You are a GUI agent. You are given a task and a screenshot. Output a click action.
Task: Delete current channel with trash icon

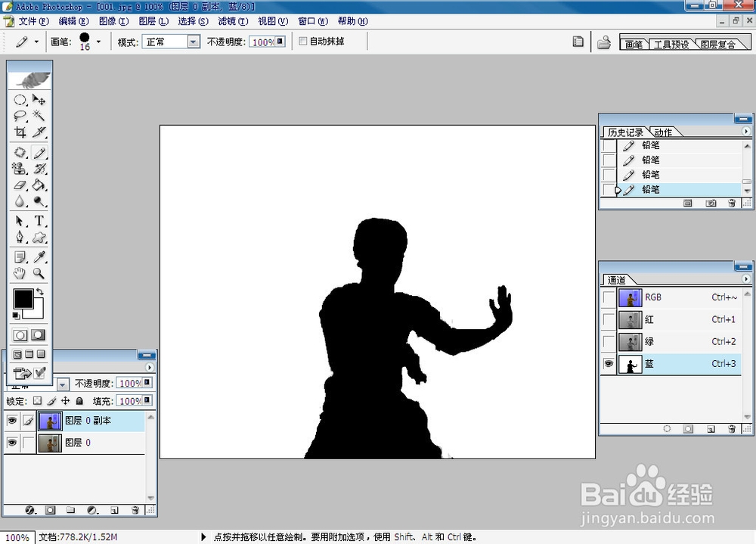[731, 429]
